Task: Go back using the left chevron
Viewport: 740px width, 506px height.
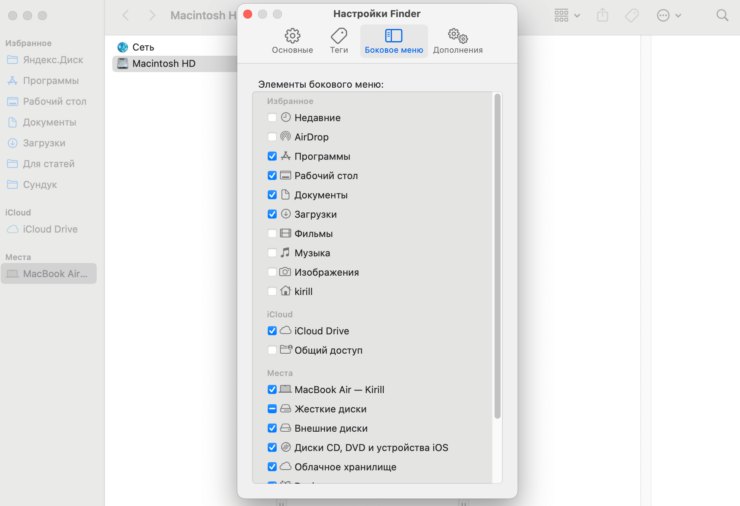Action: pyautogui.click(x=125, y=16)
